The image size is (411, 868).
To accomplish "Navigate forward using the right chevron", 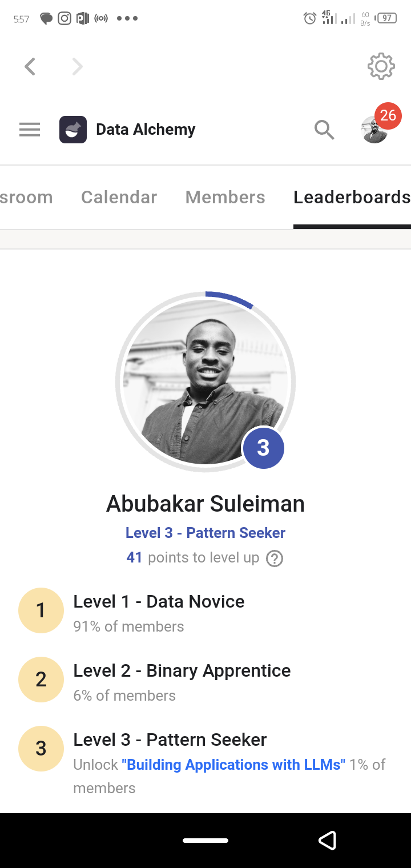I will click(77, 66).
